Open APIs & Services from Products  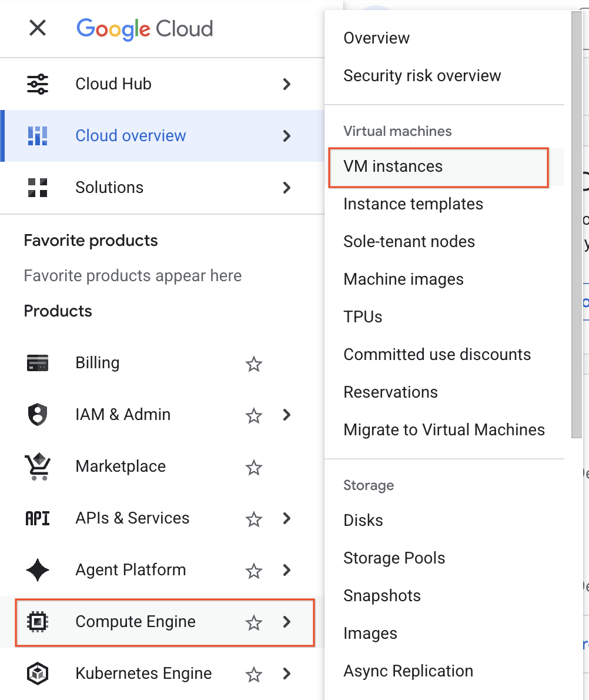(x=162, y=518)
